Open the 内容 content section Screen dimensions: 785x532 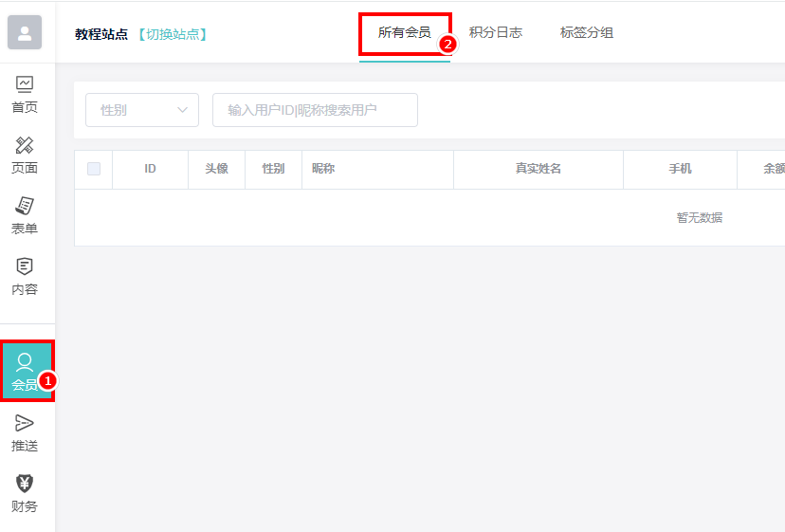pos(25,277)
